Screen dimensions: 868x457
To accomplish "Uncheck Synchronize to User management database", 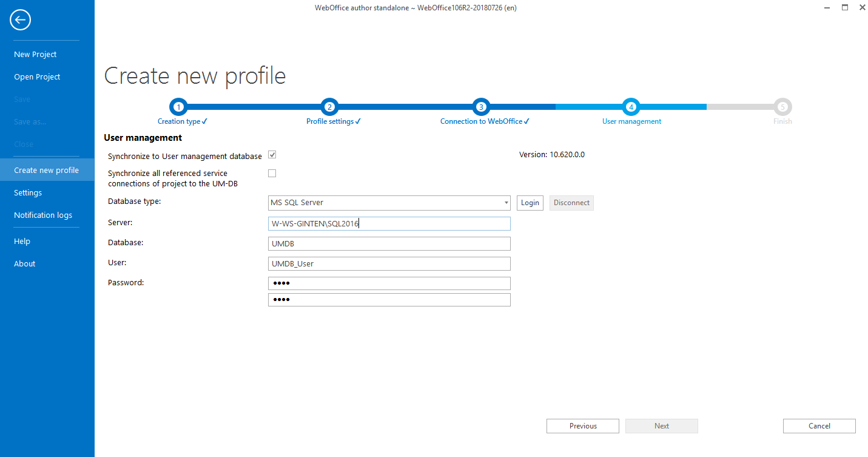I will (x=272, y=155).
